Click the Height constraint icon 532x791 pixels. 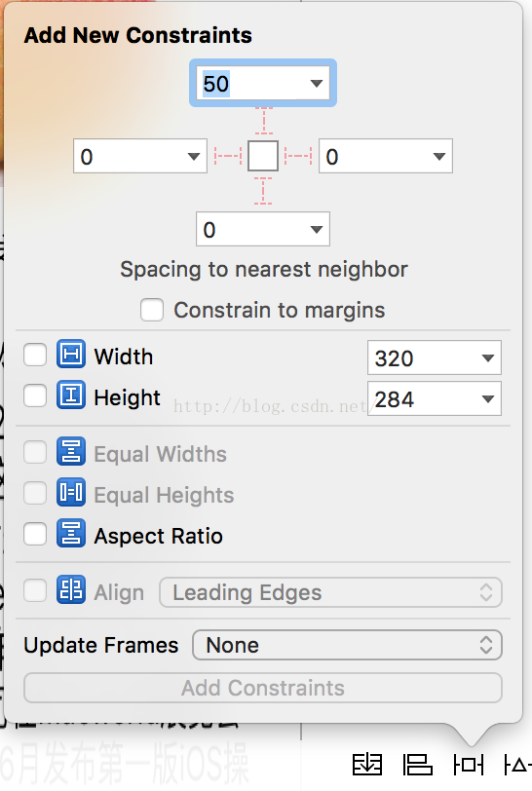point(71,395)
